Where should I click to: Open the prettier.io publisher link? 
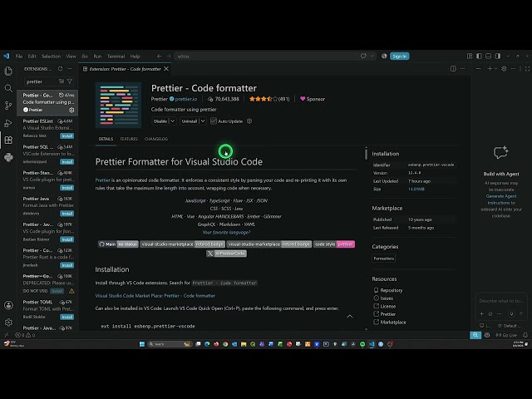pos(185,99)
